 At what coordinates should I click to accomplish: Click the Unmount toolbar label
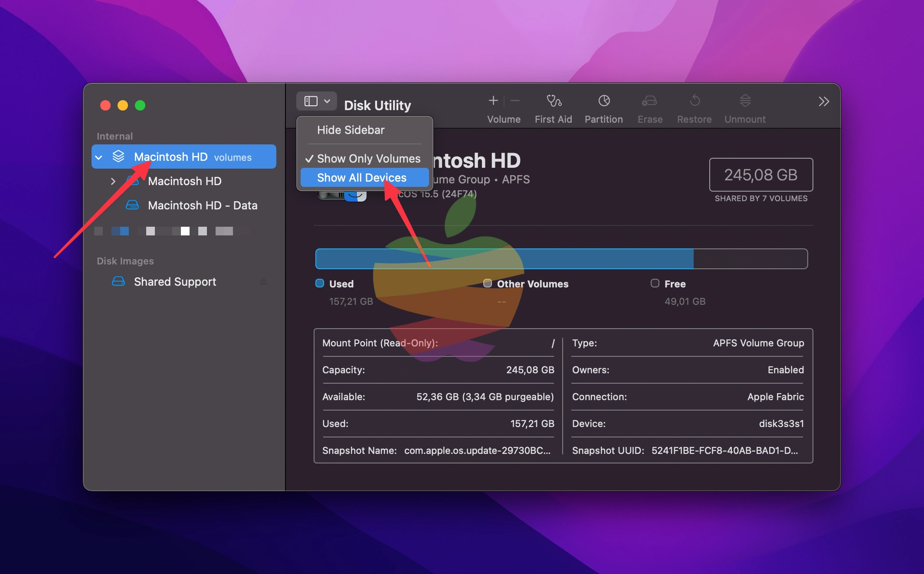[745, 120]
